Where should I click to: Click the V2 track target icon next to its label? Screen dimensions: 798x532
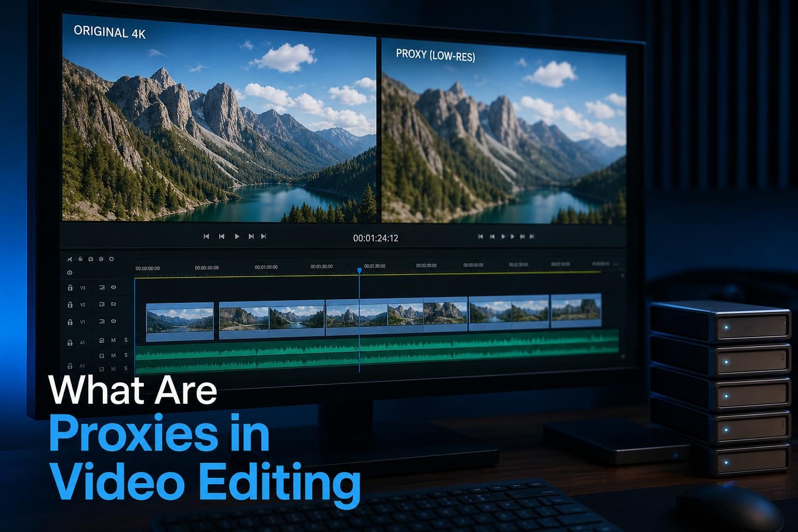[x=102, y=304]
